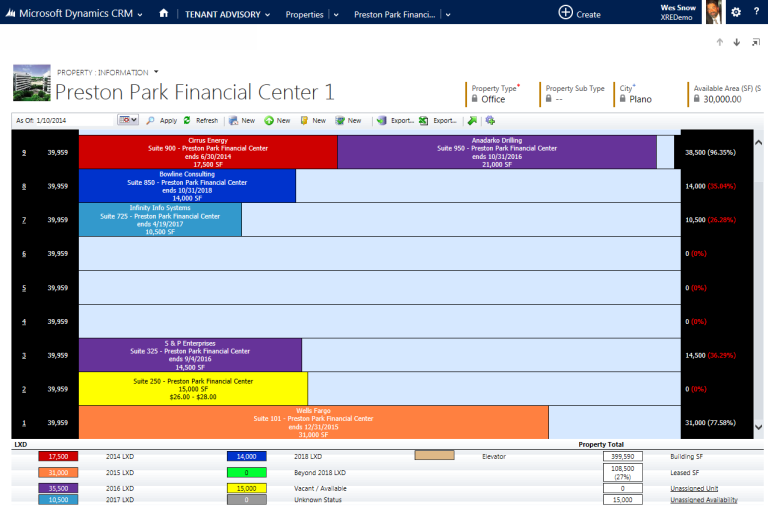Click the gray Unknown Status swatch
This screenshot has height=507, width=768.
246,500
